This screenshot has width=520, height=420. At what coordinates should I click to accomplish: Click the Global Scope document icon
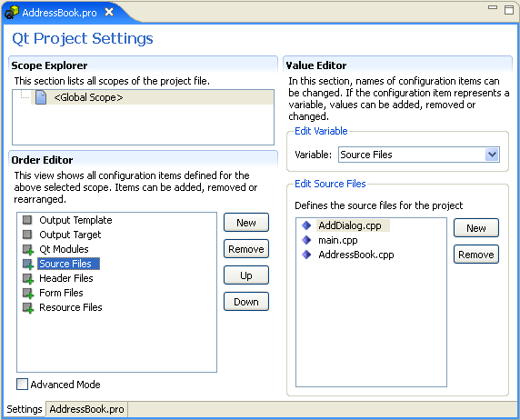[x=41, y=97]
